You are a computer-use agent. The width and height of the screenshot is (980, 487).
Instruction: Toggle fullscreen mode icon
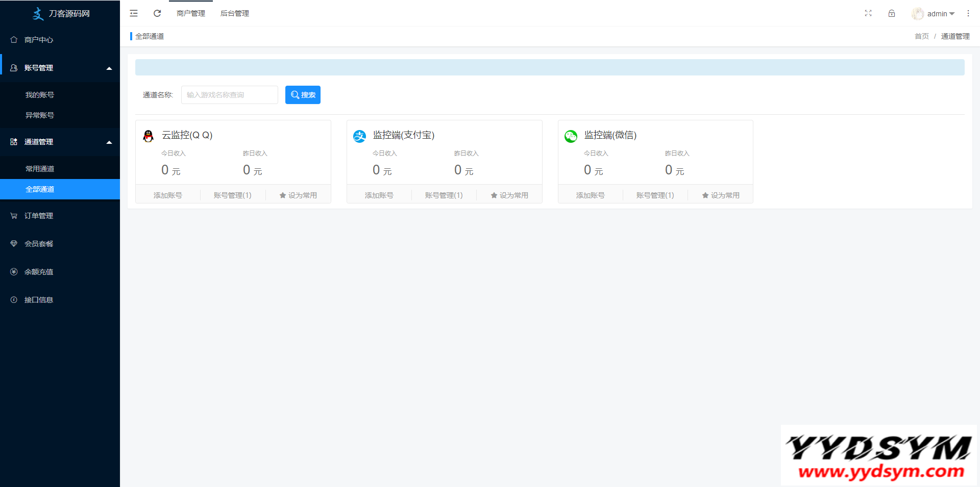pyautogui.click(x=868, y=13)
